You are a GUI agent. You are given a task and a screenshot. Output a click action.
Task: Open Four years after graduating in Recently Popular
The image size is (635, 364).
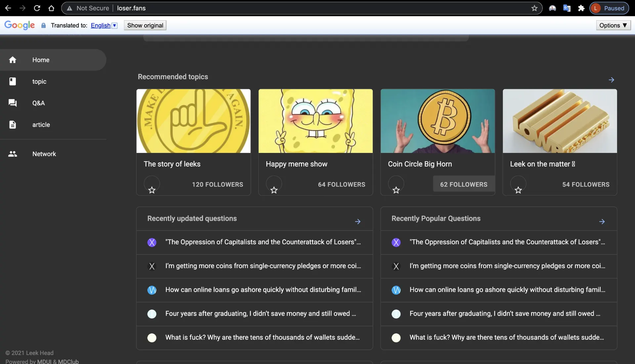pos(499,314)
